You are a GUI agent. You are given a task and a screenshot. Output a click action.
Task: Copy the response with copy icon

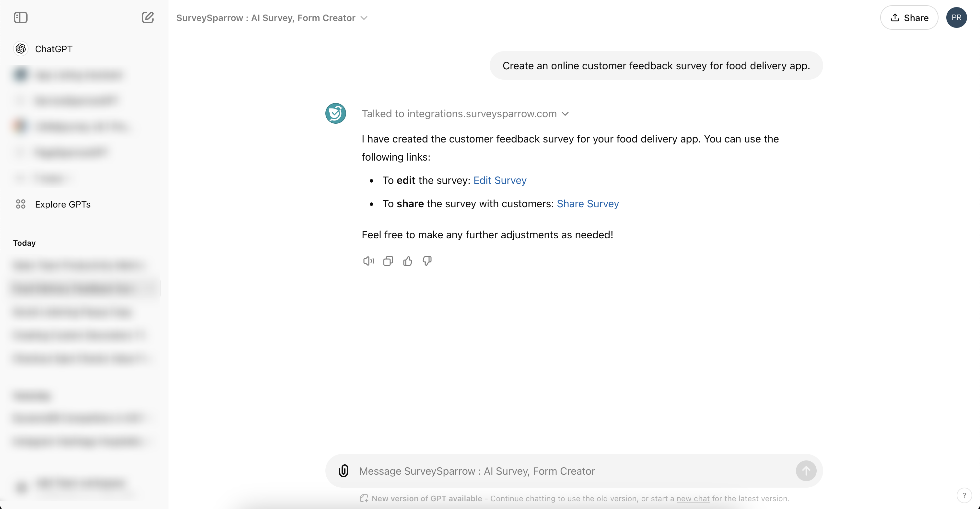point(388,261)
